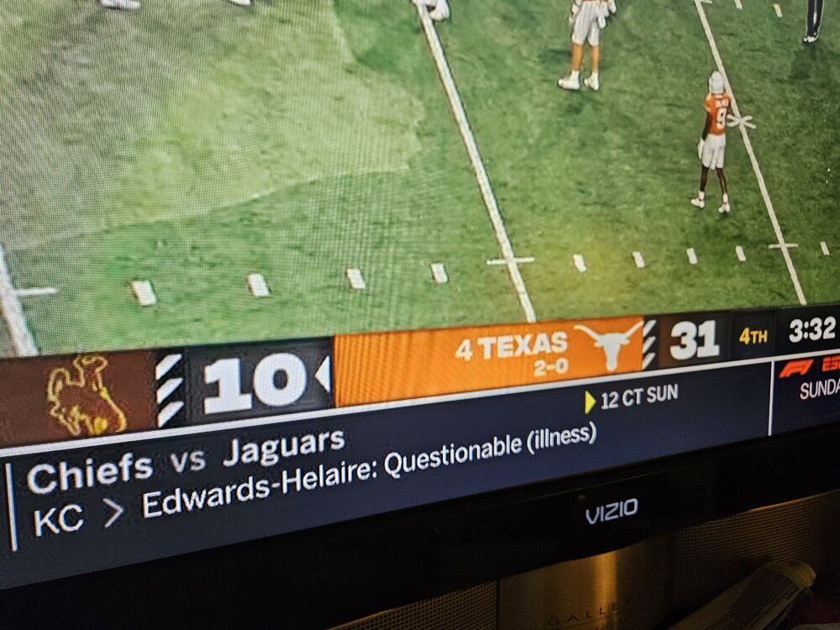
Task: Click the orange Texas color banner
Action: pos(488,363)
